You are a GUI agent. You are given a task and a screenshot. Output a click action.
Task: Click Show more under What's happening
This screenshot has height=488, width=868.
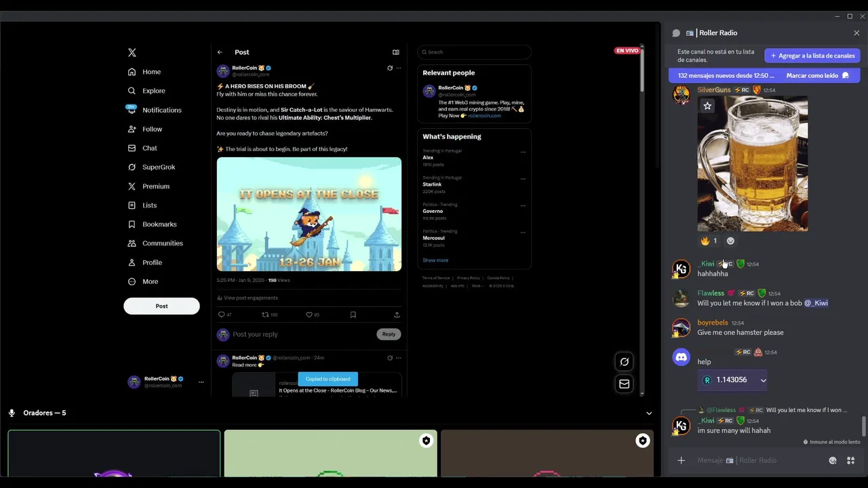coord(435,260)
